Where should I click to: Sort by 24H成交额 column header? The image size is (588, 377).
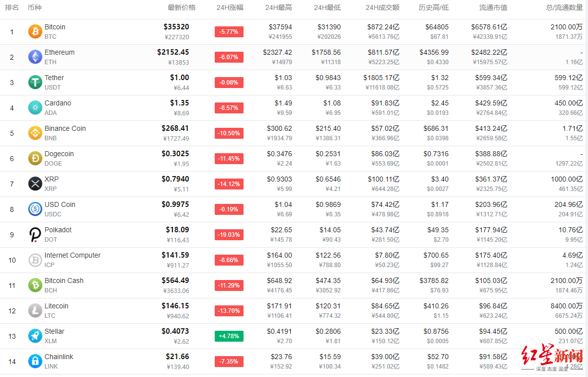pos(382,7)
